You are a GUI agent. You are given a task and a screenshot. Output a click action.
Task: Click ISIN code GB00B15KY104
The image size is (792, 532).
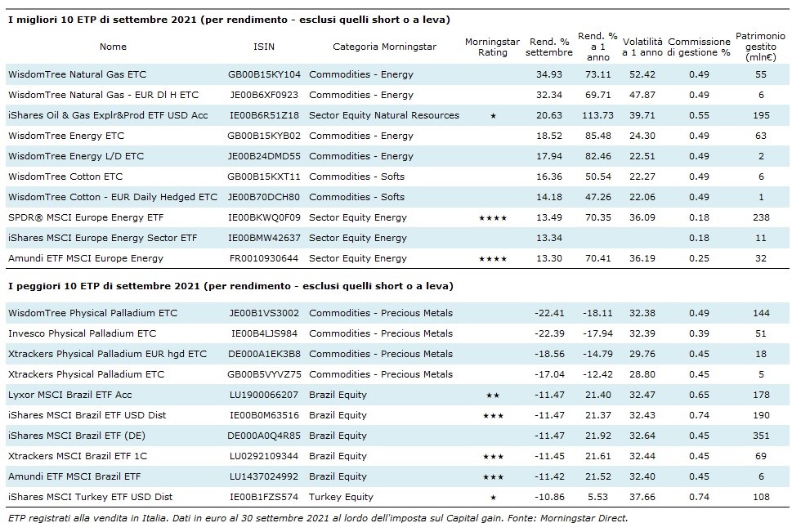(x=264, y=74)
